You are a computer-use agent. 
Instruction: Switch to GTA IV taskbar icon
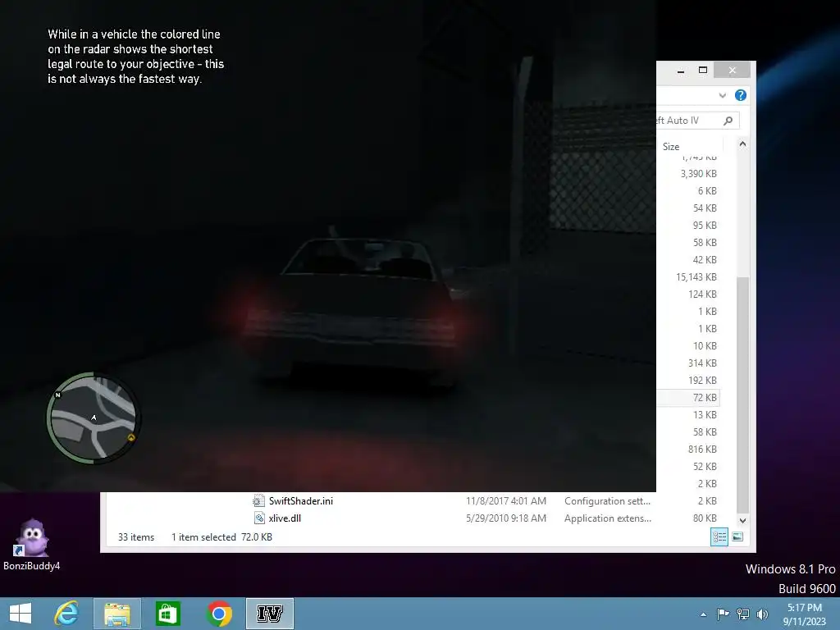269,614
